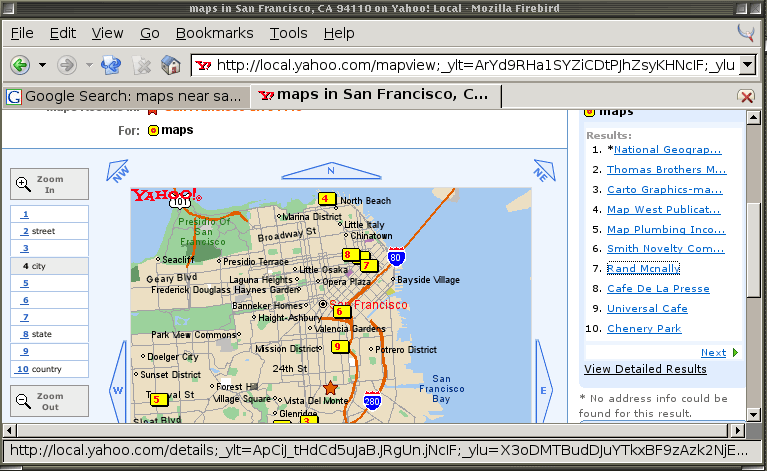Pan the map west with W arrow
Image resolution: width=767 pixels, height=471 pixels.
pyautogui.click(x=118, y=389)
